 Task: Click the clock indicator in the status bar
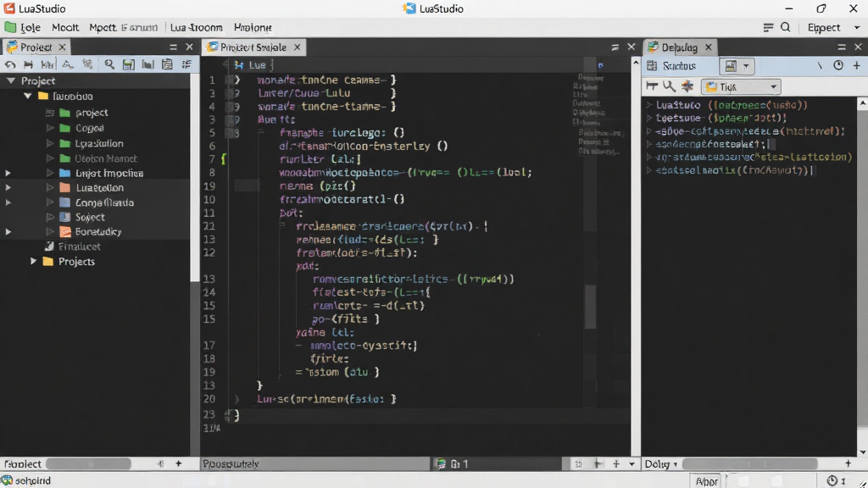832,481
